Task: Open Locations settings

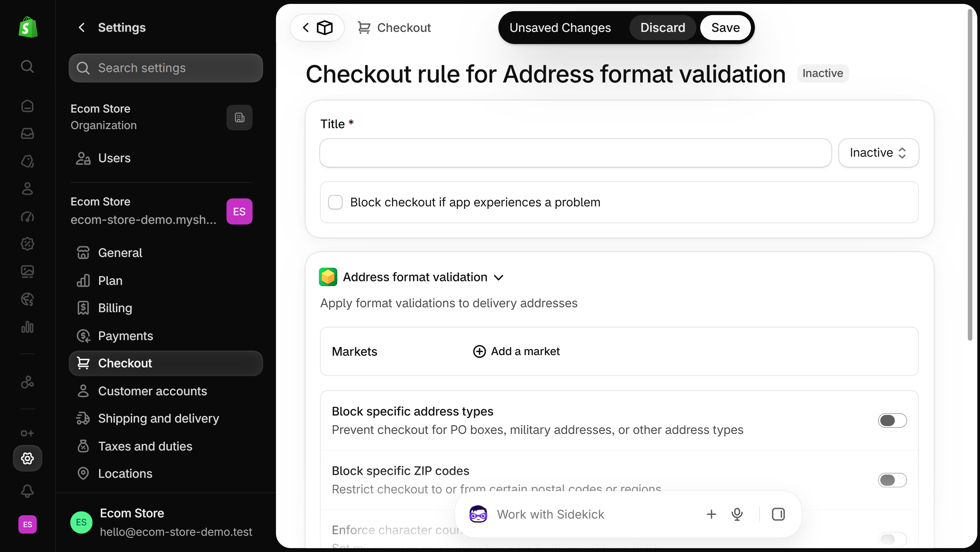Action: (x=166, y=473)
